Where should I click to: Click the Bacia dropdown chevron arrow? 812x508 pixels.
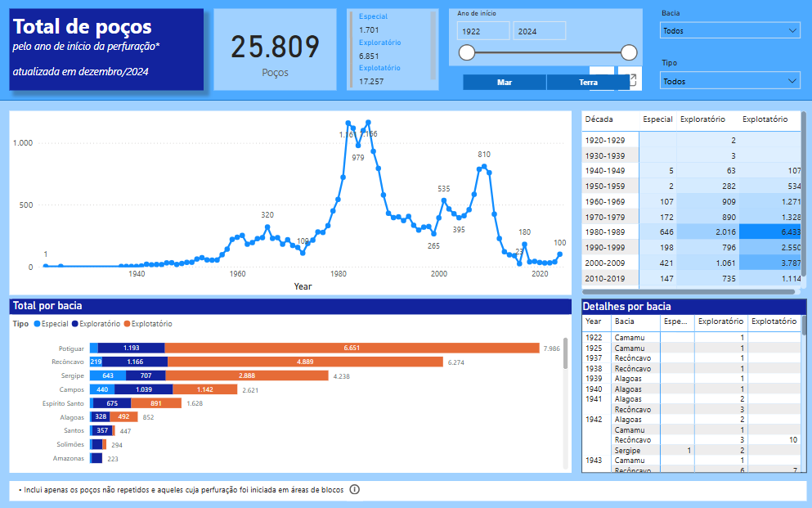point(791,31)
